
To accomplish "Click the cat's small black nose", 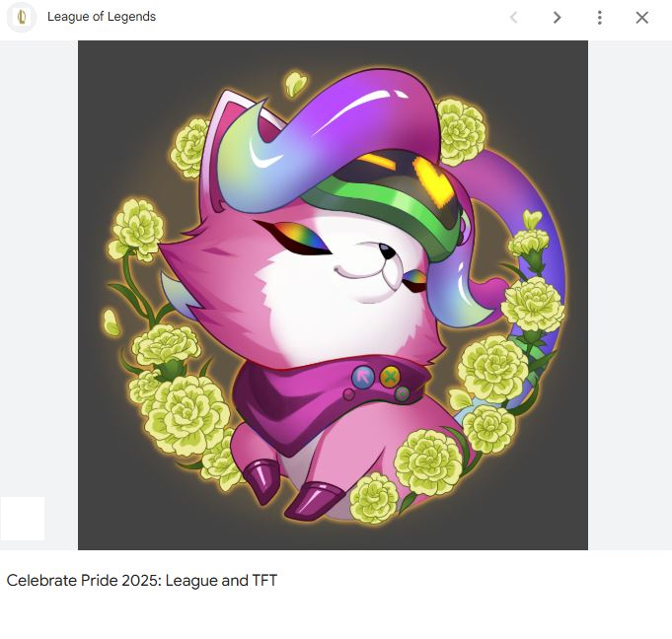I will (x=387, y=252).
